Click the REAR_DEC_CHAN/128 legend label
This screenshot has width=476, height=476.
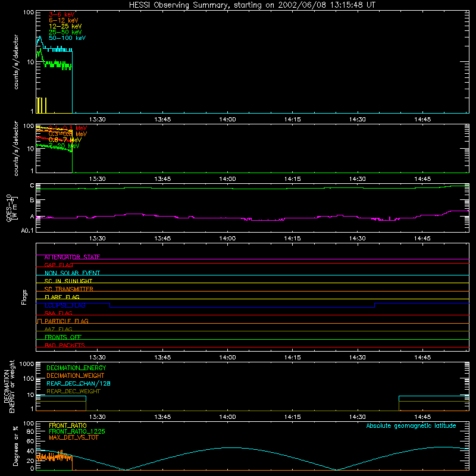click(79, 383)
